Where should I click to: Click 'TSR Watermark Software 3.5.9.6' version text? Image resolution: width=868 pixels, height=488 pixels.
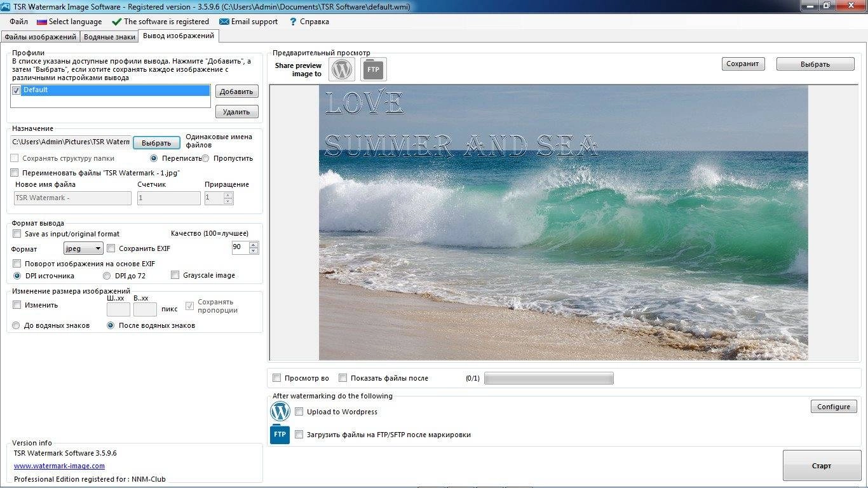[65, 453]
